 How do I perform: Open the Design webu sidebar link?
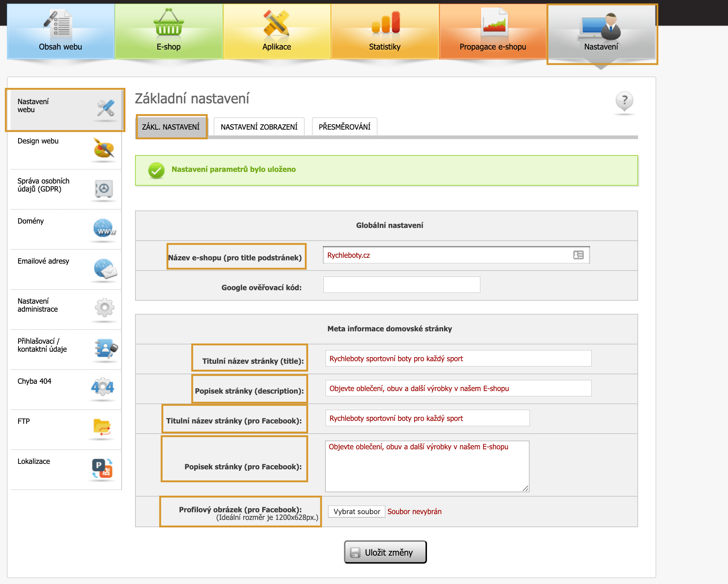[x=38, y=141]
